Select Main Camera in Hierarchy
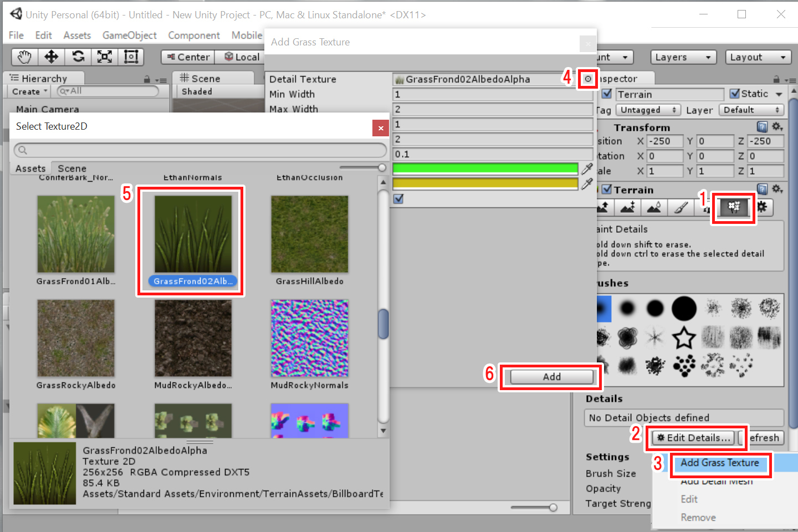Viewport: 798px width, 532px height. (48, 109)
